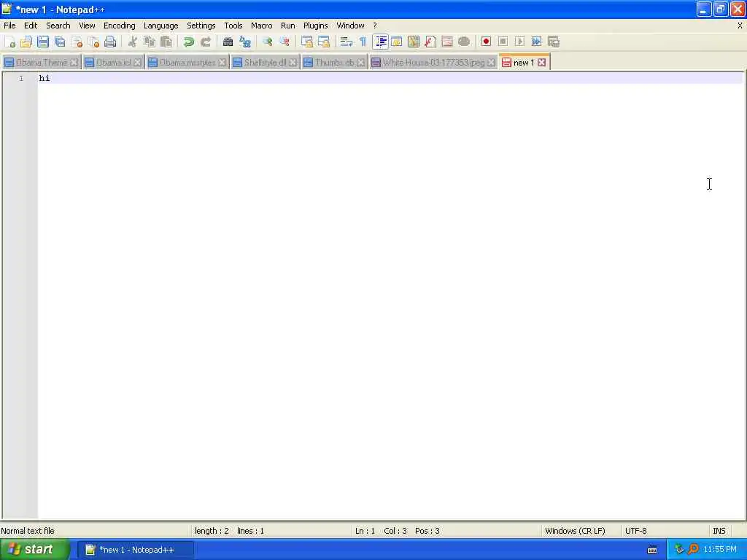Close the Thumbs.db tab
This screenshot has height=560, width=747.
coord(361,63)
